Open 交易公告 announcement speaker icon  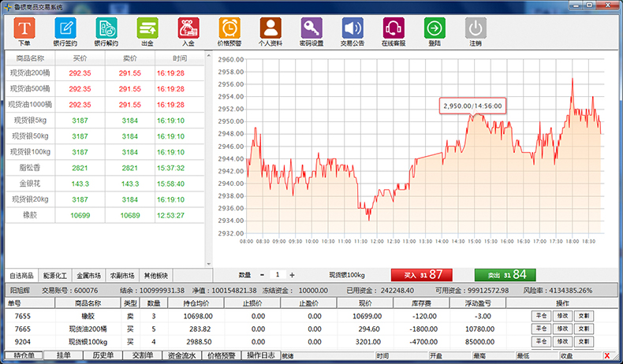pos(353,28)
